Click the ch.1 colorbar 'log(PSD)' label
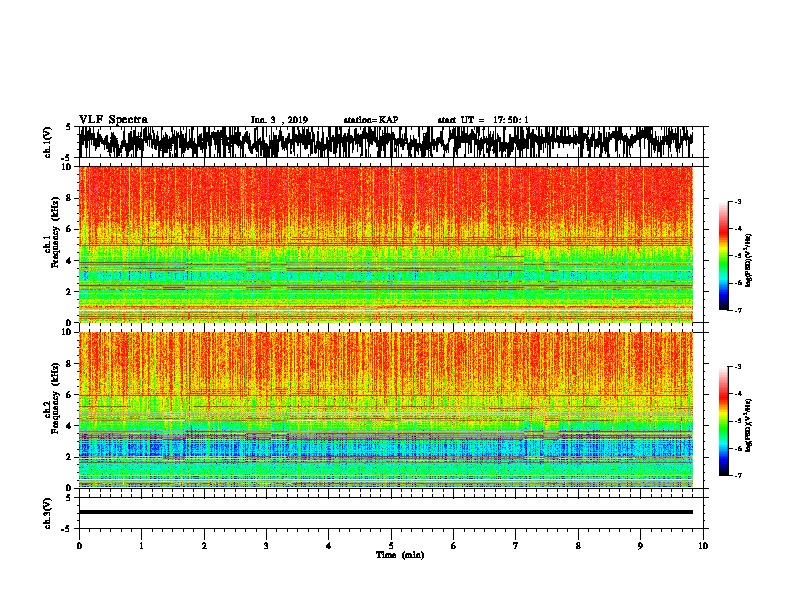The image size is (792, 612). [749, 260]
